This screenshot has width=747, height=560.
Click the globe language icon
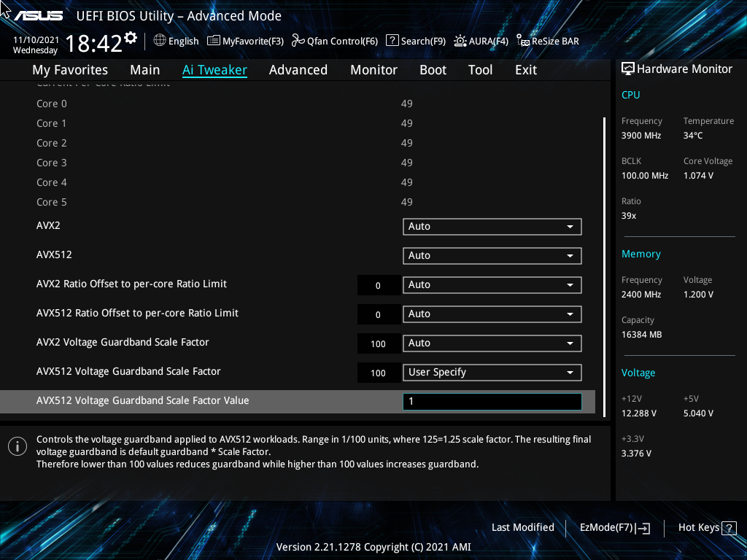(x=160, y=41)
